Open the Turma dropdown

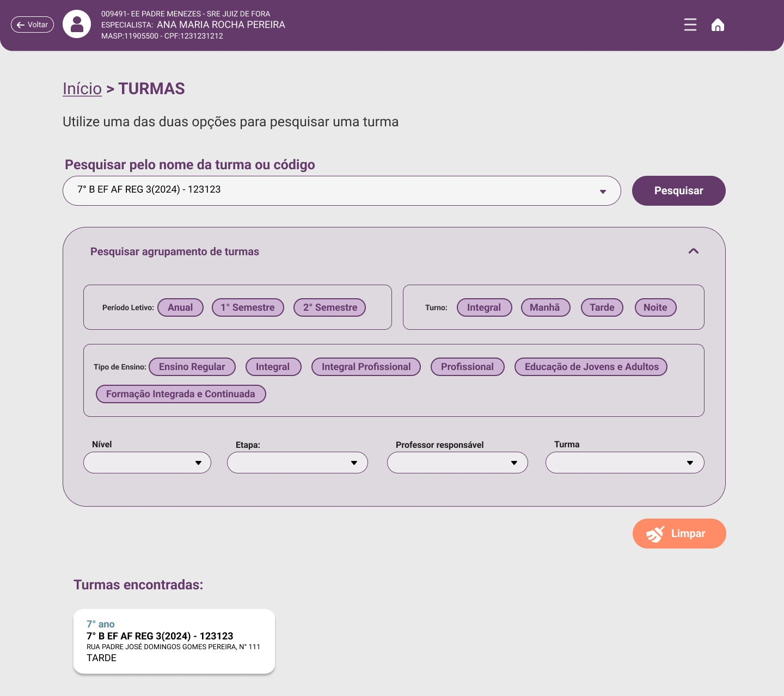[x=625, y=463]
